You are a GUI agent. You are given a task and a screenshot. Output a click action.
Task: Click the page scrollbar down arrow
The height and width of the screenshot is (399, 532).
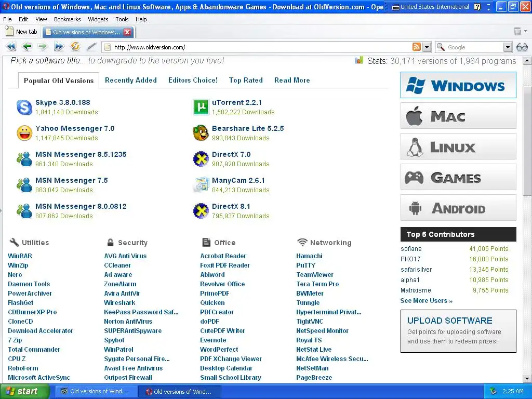pos(527,379)
